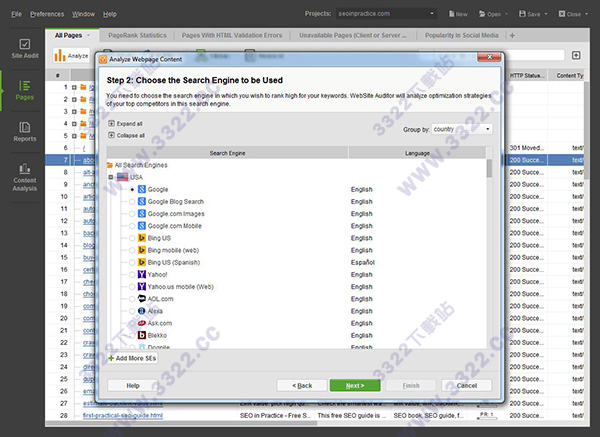Open the Window menu
600x437 pixels.
[83, 14]
